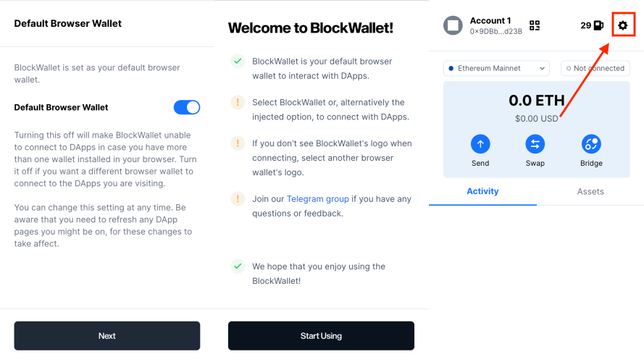Click the Swap arrows icon
This screenshot has width=644, height=362.
[535, 143]
